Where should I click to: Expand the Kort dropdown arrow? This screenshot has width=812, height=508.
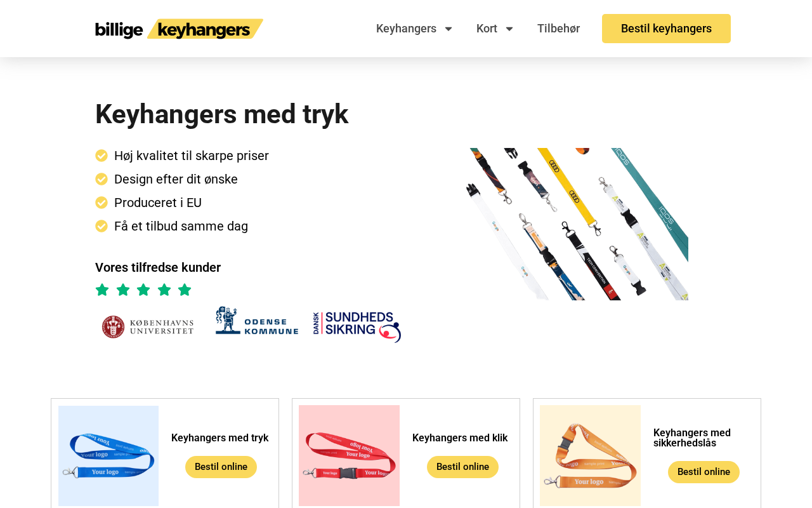[x=509, y=29]
